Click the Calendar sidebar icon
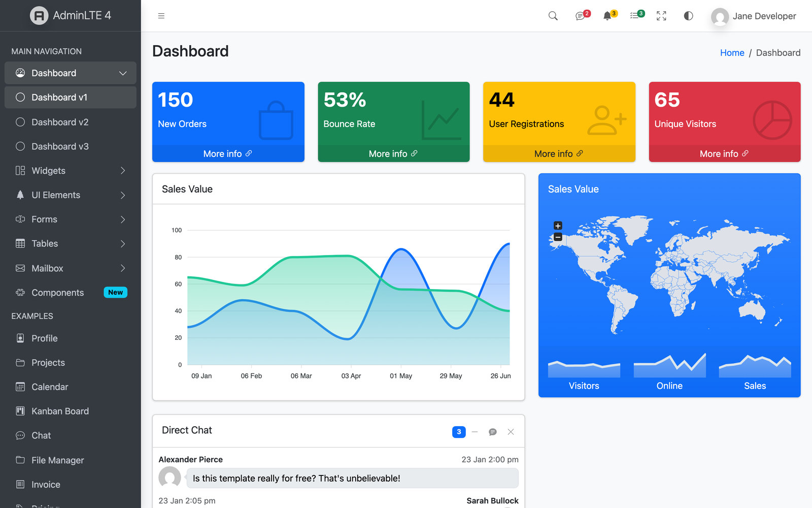 [20, 387]
